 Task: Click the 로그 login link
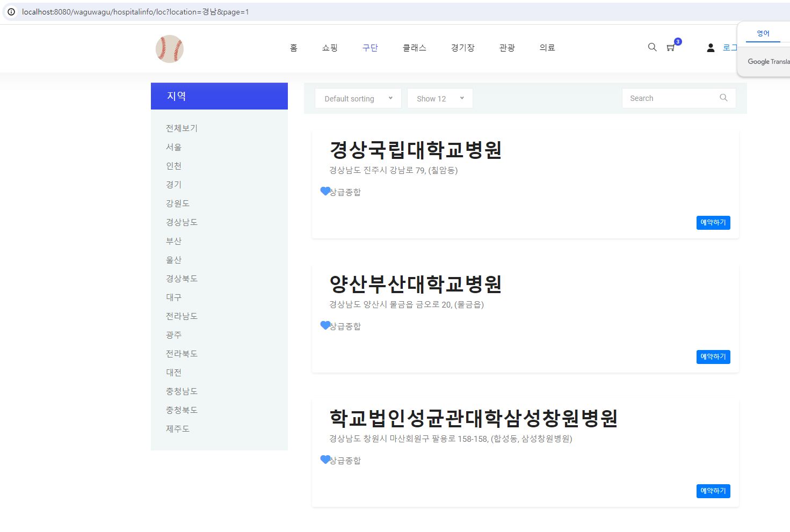tap(730, 48)
